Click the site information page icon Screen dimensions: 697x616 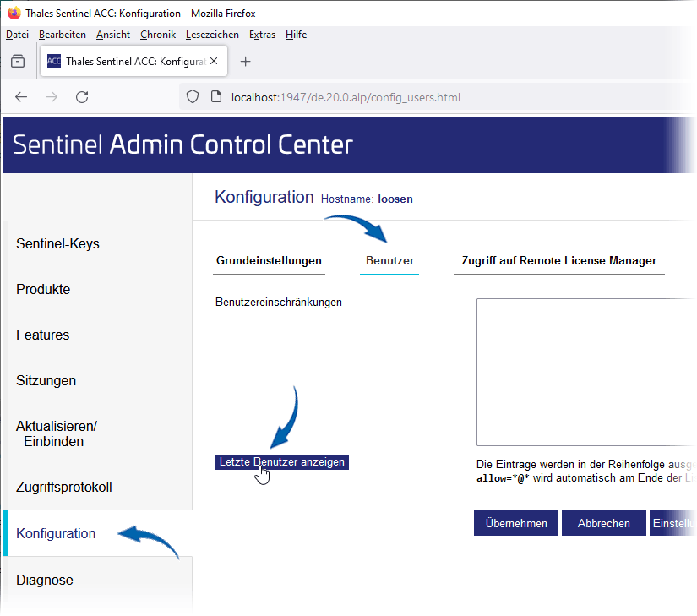(x=216, y=96)
